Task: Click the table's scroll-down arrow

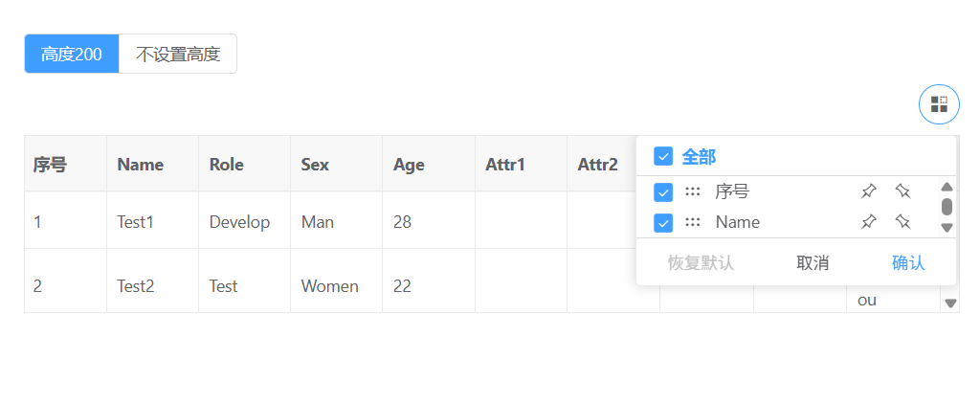Action: point(950,303)
